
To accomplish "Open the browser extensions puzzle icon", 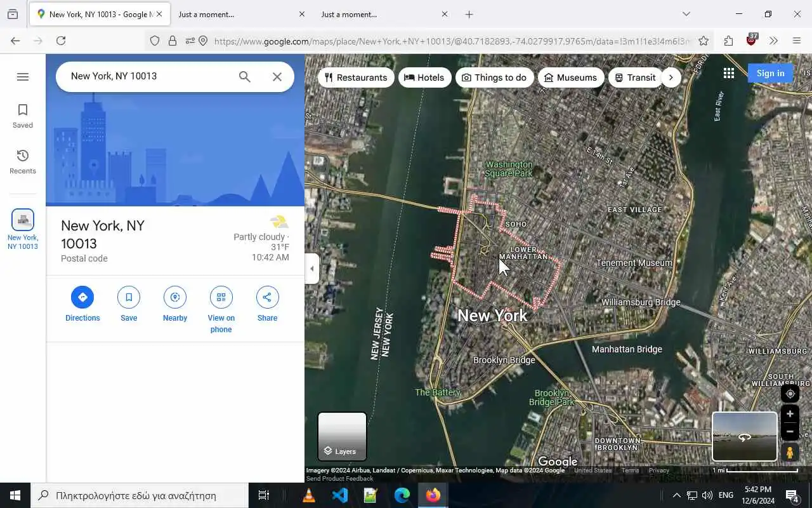I will click(x=728, y=41).
